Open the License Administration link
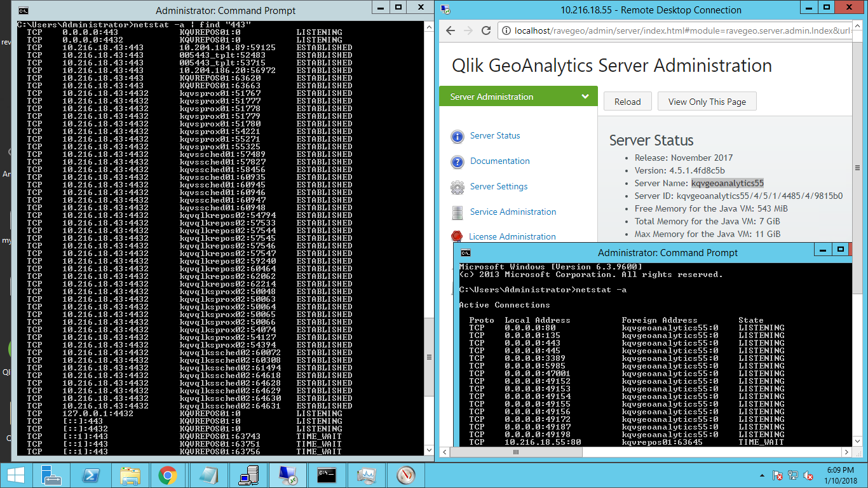This screenshot has height=488, width=868. click(x=512, y=236)
